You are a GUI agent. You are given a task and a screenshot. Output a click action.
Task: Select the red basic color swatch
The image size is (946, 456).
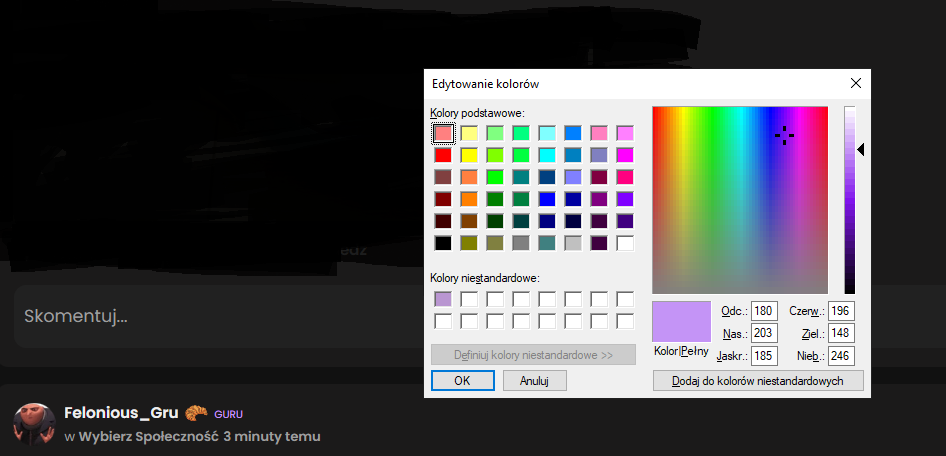pos(443,155)
